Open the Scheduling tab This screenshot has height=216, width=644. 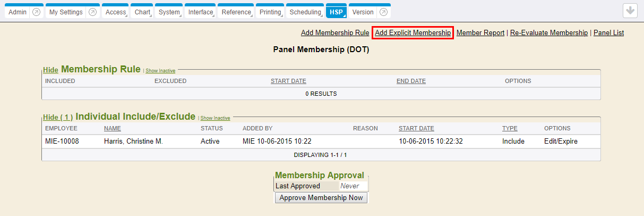coord(305,12)
